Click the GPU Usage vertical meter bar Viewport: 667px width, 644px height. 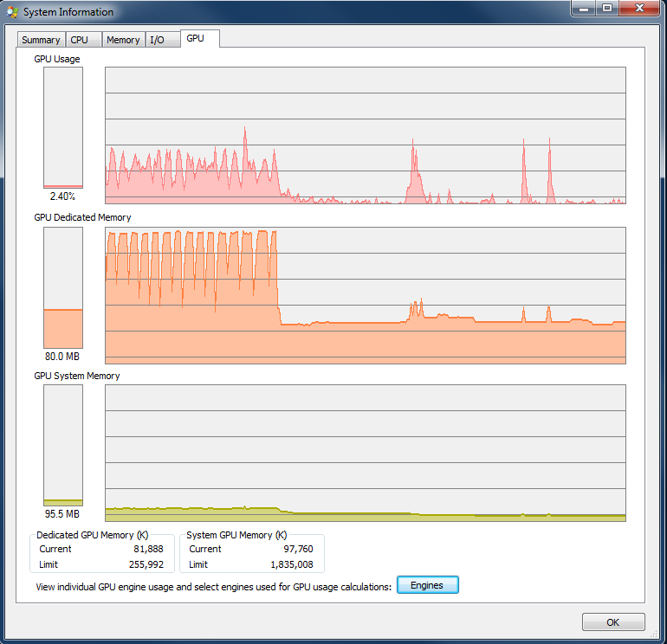click(63, 128)
